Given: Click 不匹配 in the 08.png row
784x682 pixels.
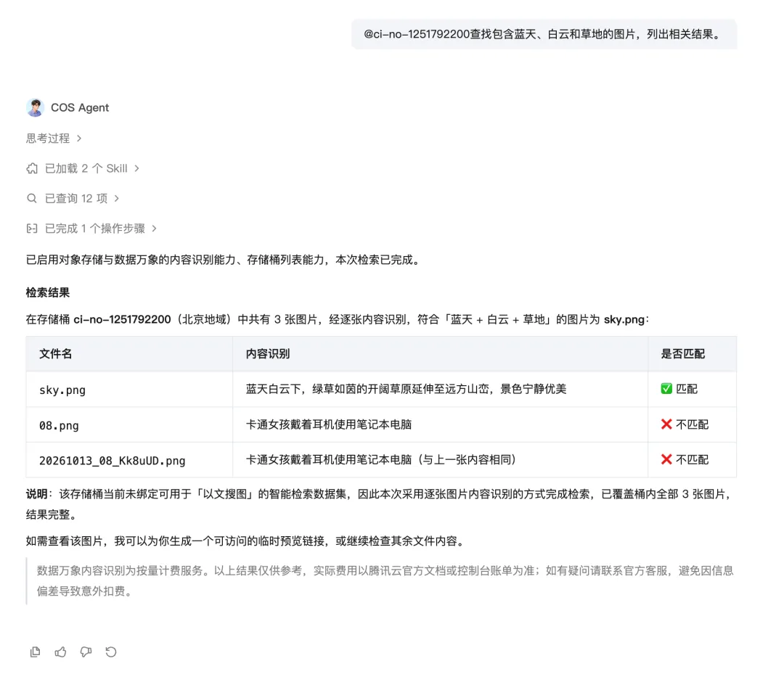Looking at the screenshot, I should point(692,424).
